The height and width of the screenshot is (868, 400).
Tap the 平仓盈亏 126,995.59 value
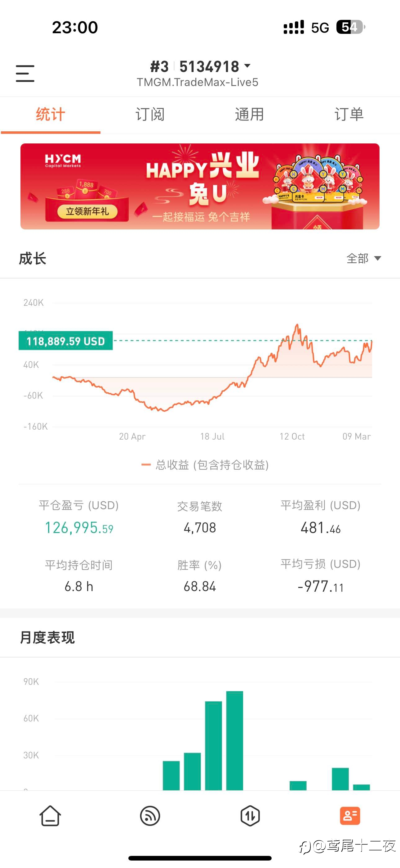click(79, 528)
